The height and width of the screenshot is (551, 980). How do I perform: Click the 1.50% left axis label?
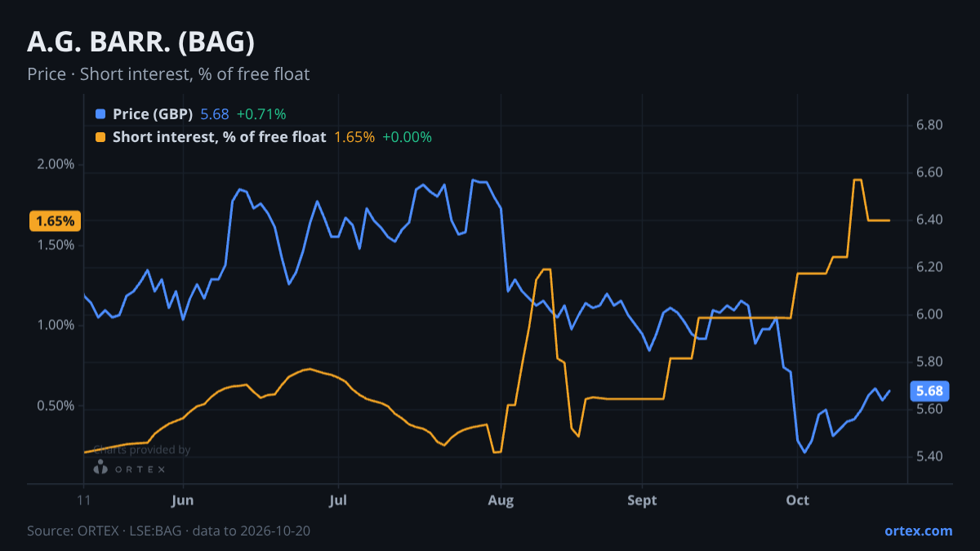56,245
